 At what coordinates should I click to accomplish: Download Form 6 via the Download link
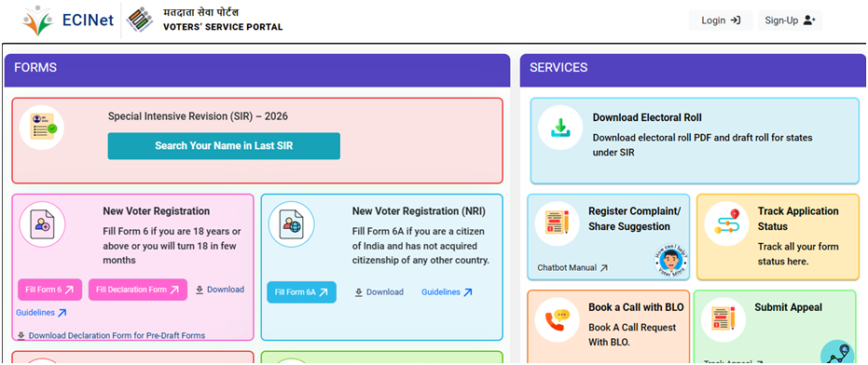click(220, 290)
